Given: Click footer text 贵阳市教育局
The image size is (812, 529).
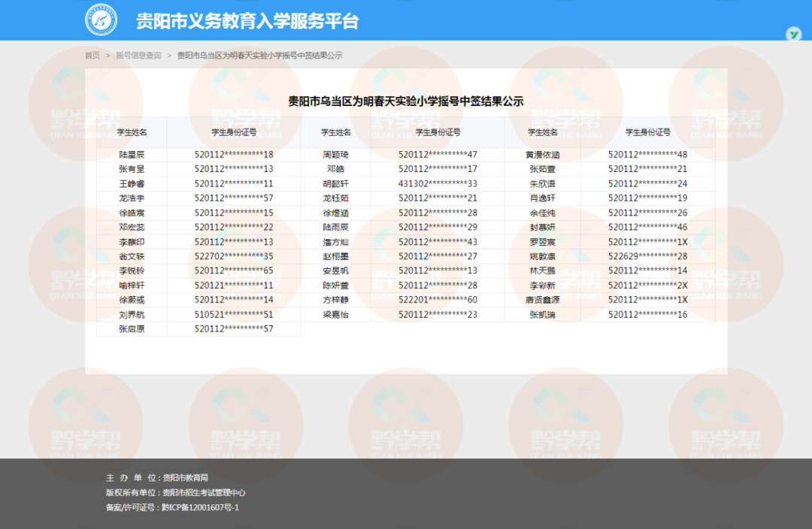Looking at the screenshot, I should point(186,478).
